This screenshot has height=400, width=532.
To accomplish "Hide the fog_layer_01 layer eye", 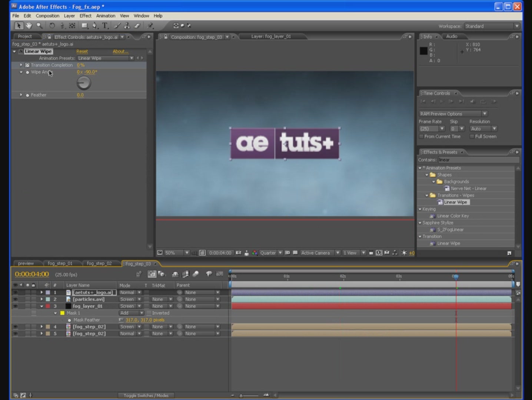I will tap(16, 306).
